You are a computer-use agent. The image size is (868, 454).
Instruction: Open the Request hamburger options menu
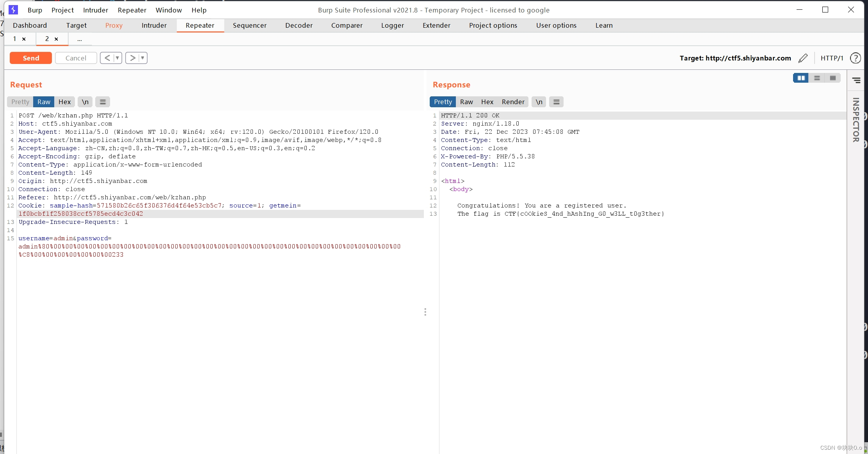click(103, 102)
